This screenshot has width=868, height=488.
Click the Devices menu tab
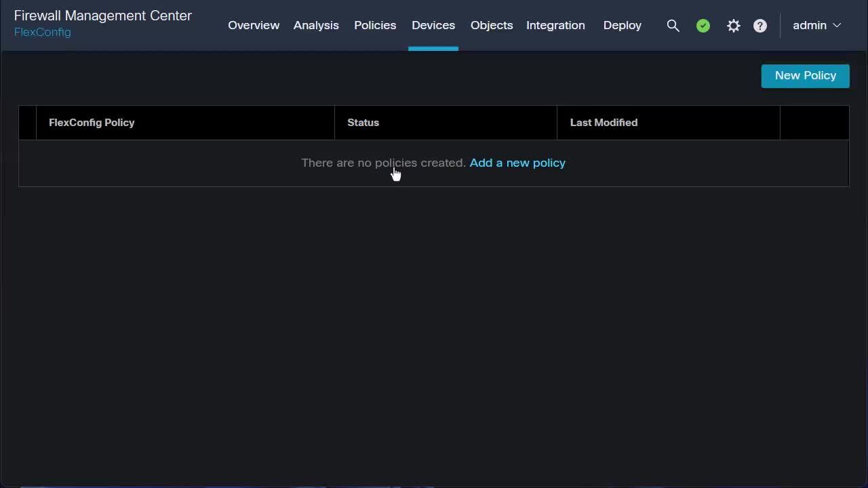(x=433, y=25)
